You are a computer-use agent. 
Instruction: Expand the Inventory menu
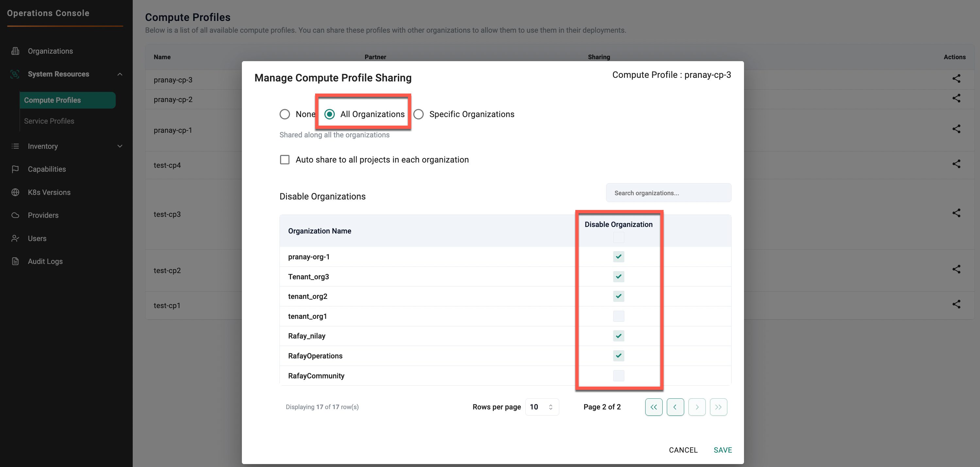(120, 146)
